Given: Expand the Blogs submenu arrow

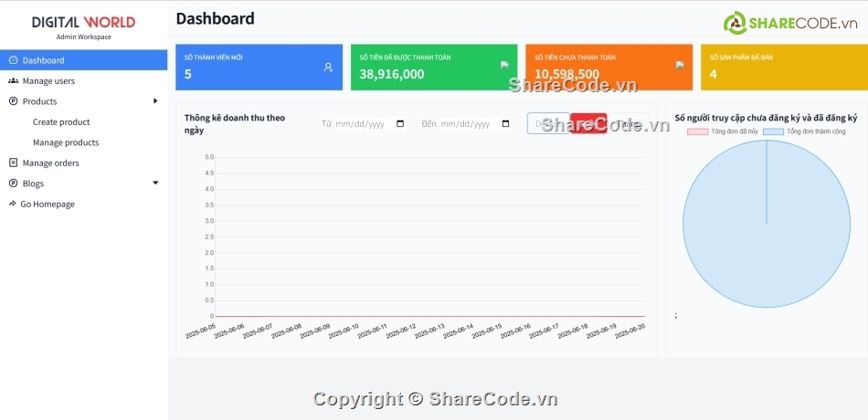Looking at the screenshot, I should tap(155, 183).
